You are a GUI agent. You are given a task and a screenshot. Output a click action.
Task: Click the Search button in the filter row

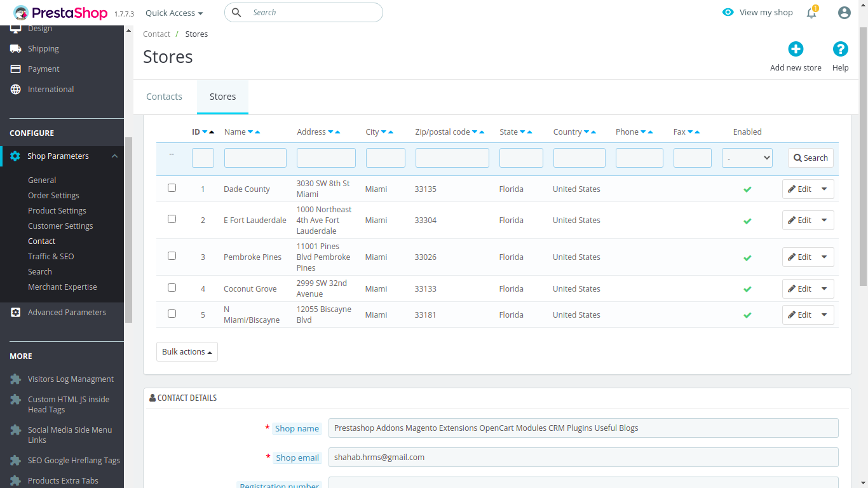(811, 158)
